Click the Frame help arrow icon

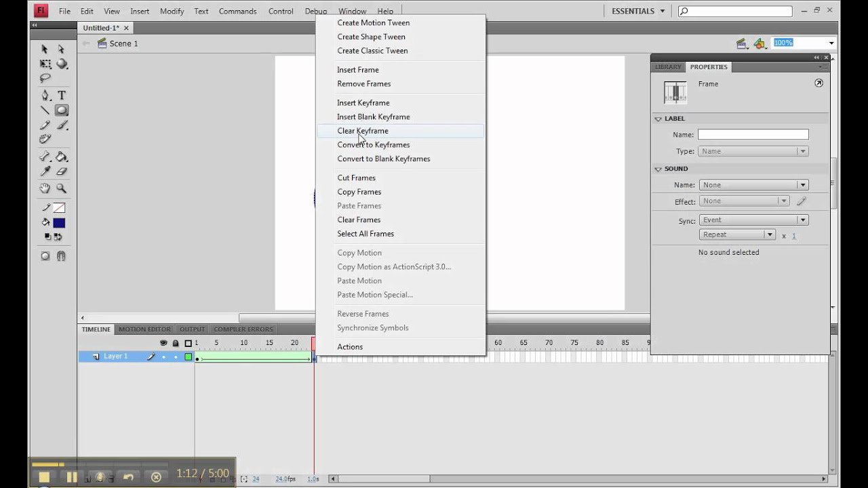point(818,83)
